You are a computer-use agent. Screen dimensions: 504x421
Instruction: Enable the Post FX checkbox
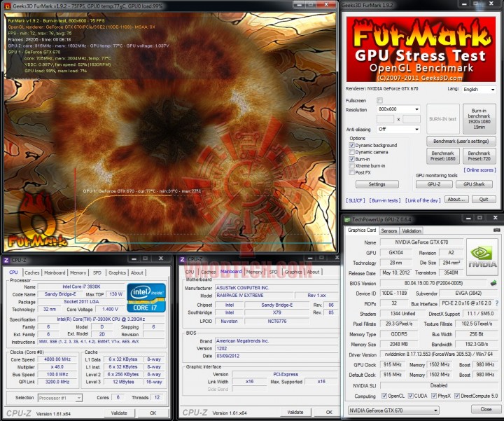(x=351, y=172)
